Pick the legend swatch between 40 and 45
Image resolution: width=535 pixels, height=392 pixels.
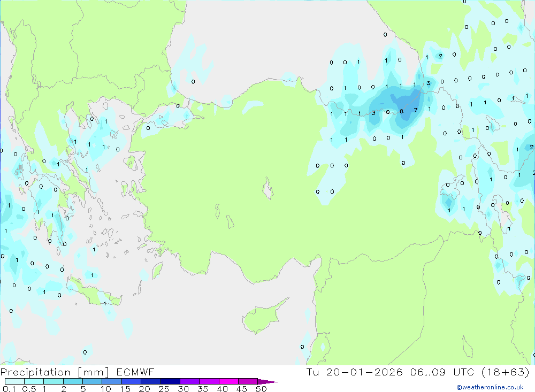pyautogui.click(x=228, y=381)
